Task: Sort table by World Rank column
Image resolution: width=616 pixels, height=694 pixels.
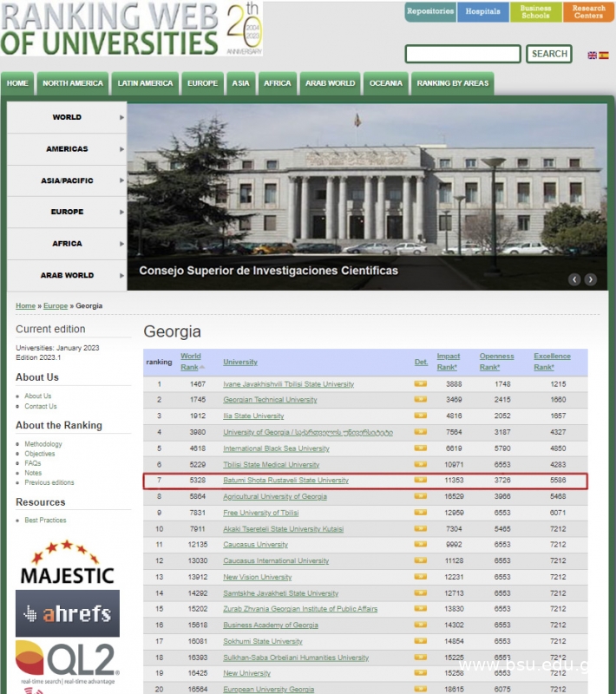Action: [190, 361]
